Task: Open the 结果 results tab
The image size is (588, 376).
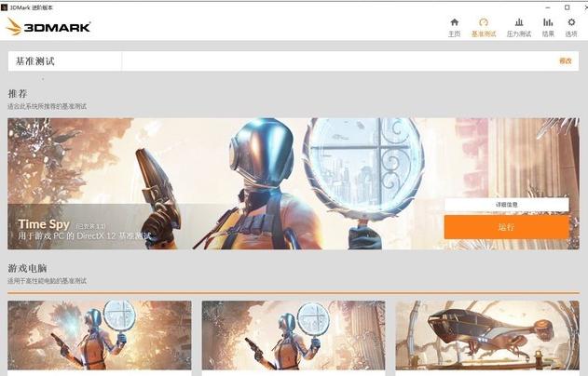Action: click(548, 28)
